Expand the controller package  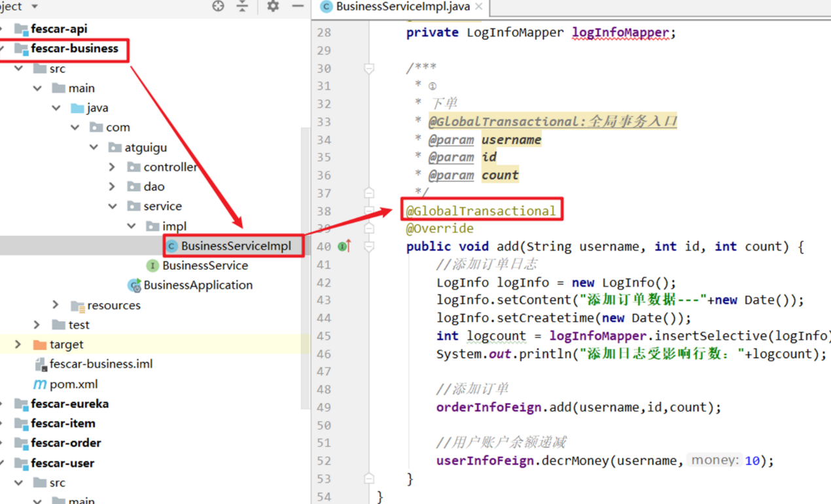pos(113,167)
